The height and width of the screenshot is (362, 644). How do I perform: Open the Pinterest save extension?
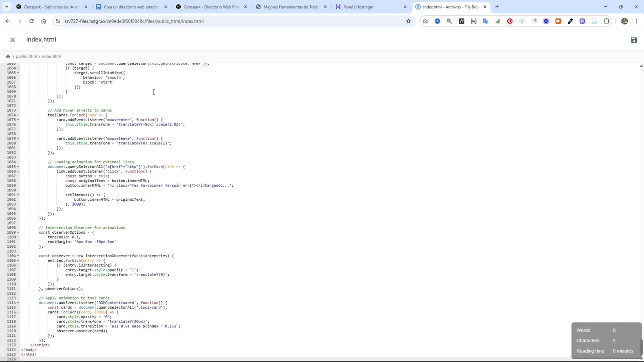click(510, 21)
